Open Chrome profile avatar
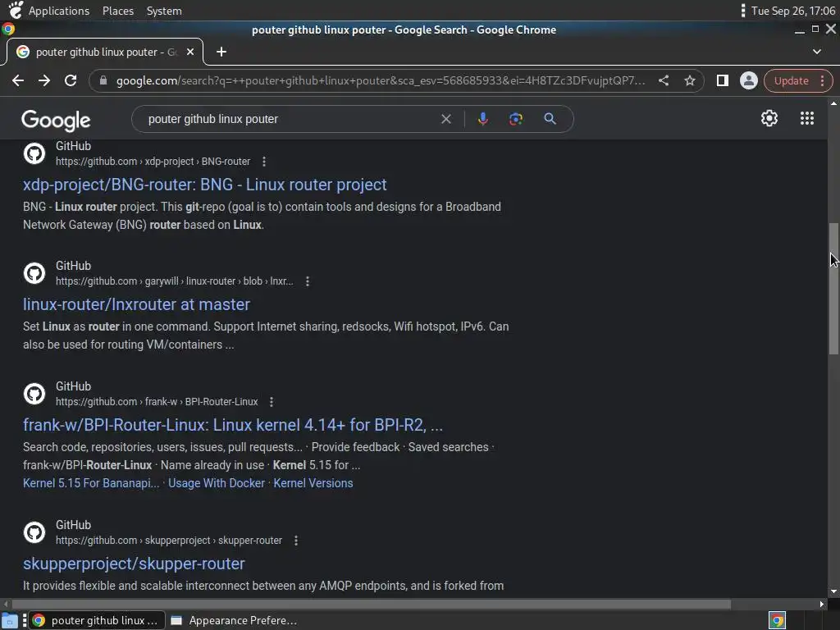Viewport: 840px width, 630px height. [748, 80]
